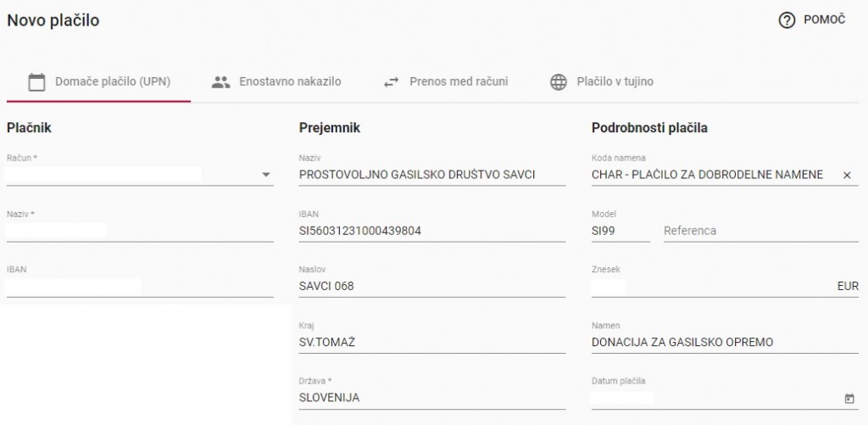
Task: Select the Prenos med računi tab
Action: [x=459, y=82]
